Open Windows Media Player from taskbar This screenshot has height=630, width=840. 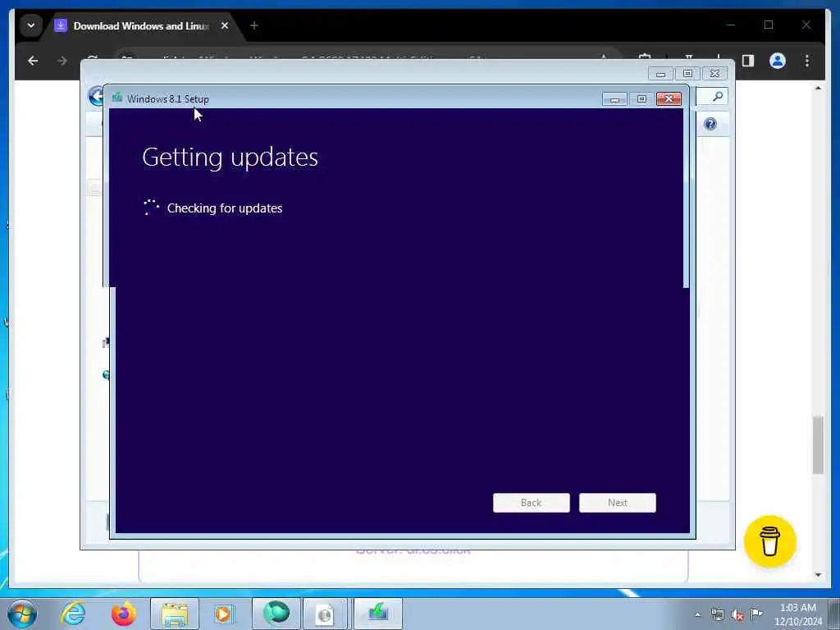[x=223, y=614]
